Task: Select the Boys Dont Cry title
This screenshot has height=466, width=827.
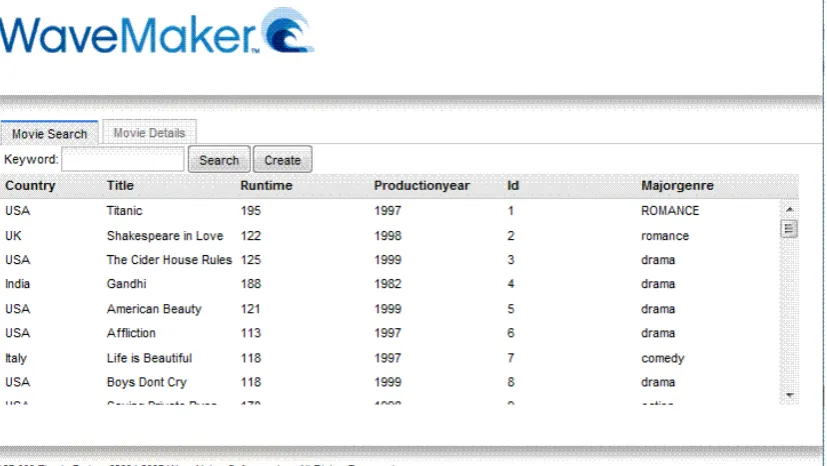Action: pos(147,382)
